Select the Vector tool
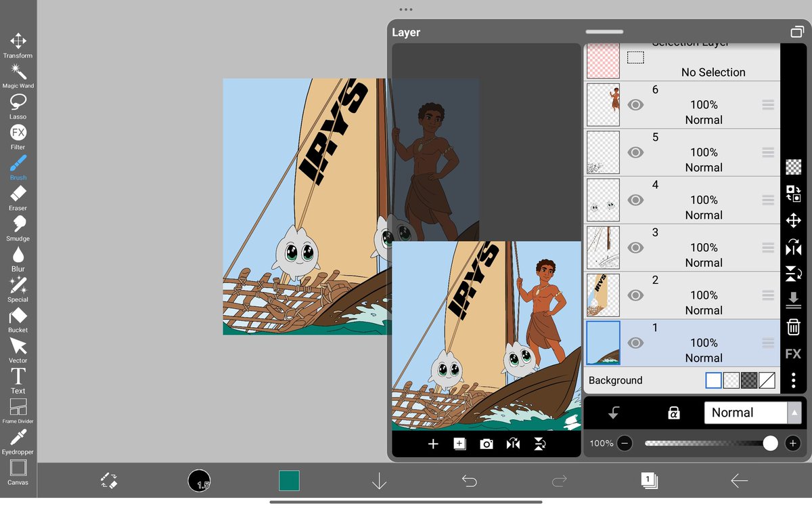Viewport: 812px width, 508px height. point(18,350)
